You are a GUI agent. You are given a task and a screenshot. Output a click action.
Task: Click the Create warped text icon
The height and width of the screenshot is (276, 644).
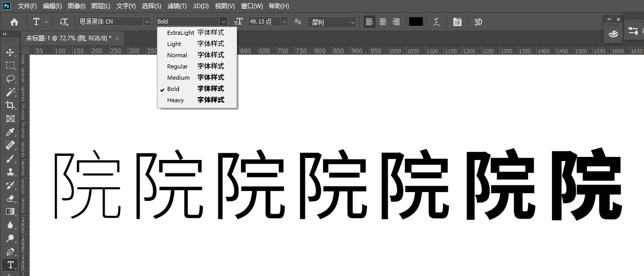point(436,22)
